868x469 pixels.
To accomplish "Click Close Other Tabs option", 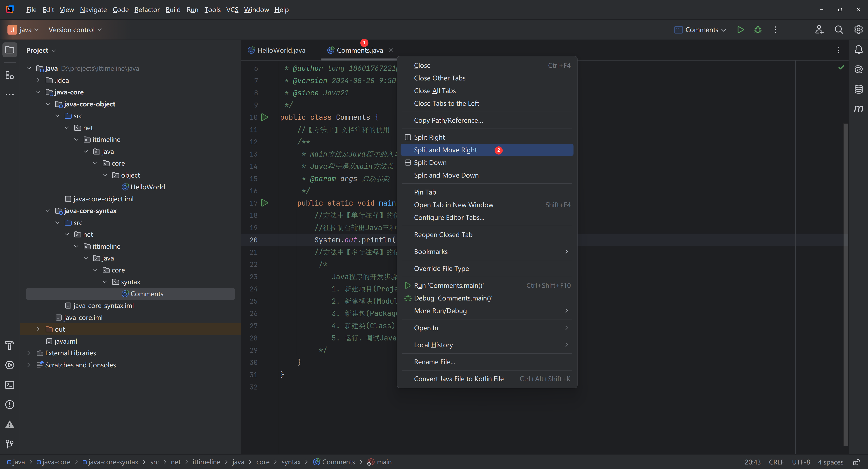I will (439, 78).
